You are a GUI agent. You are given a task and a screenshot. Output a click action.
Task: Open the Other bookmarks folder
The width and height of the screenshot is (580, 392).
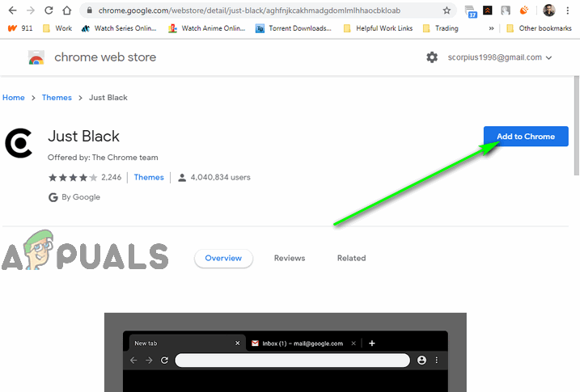539,28
